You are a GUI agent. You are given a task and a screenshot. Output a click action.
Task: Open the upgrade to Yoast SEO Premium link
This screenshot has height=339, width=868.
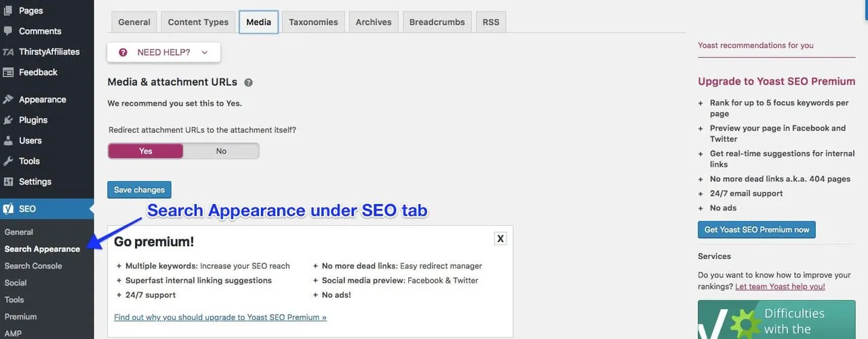pyautogui.click(x=220, y=317)
